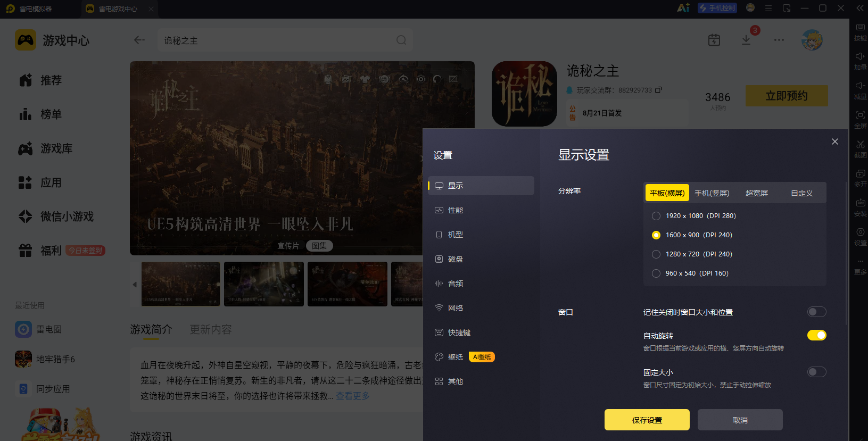Open 机型 settings category
Screen dimensions: 868x441
[481, 235]
